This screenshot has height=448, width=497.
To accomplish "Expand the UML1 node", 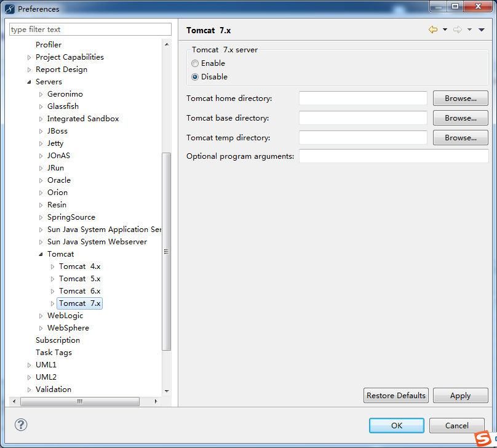I will pyautogui.click(x=29, y=366).
